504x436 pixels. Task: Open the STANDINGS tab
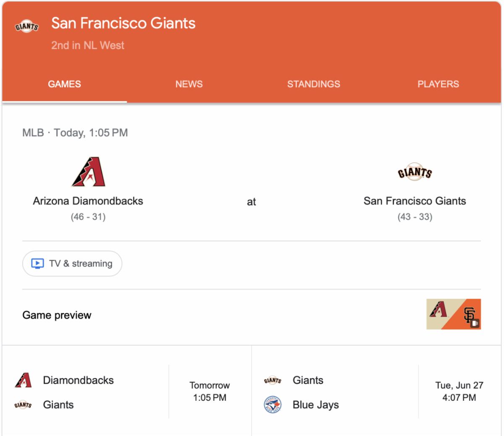(313, 84)
